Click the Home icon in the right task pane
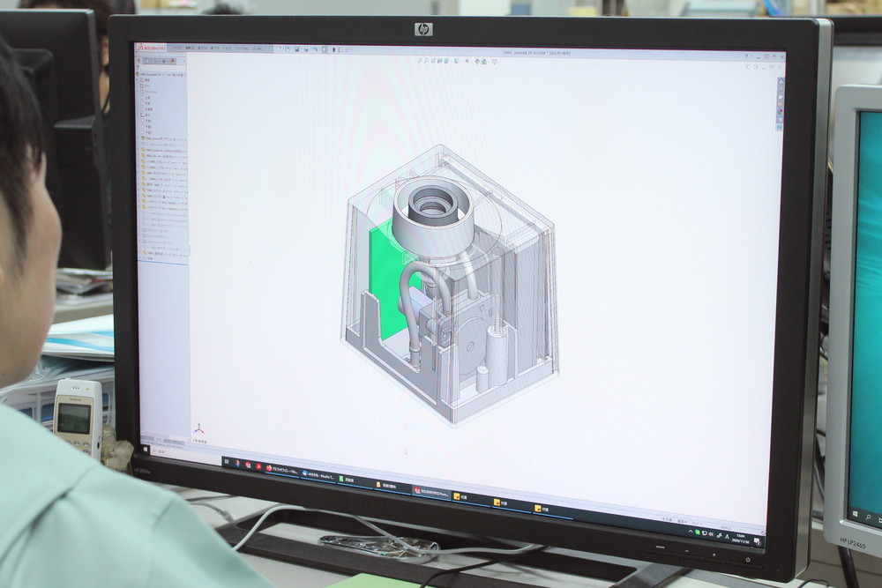Viewport: 882px width, 588px height. [780, 82]
